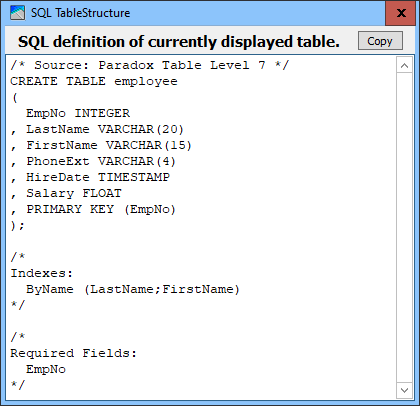
Task: Click the 'CREATE TABLE employee' line
Action: pyautogui.click(x=94, y=81)
